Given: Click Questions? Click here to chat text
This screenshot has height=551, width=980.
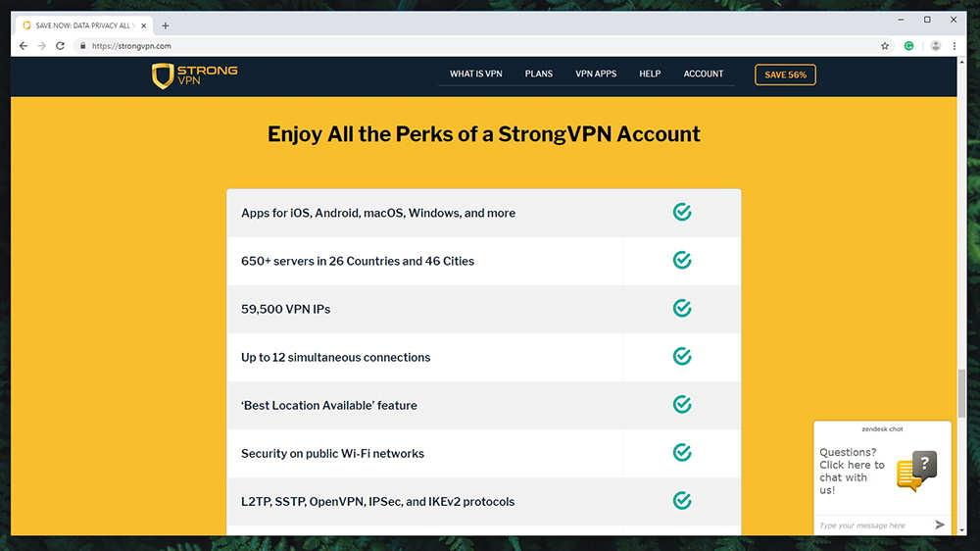Looking at the screenshot, I should (852, 471).
